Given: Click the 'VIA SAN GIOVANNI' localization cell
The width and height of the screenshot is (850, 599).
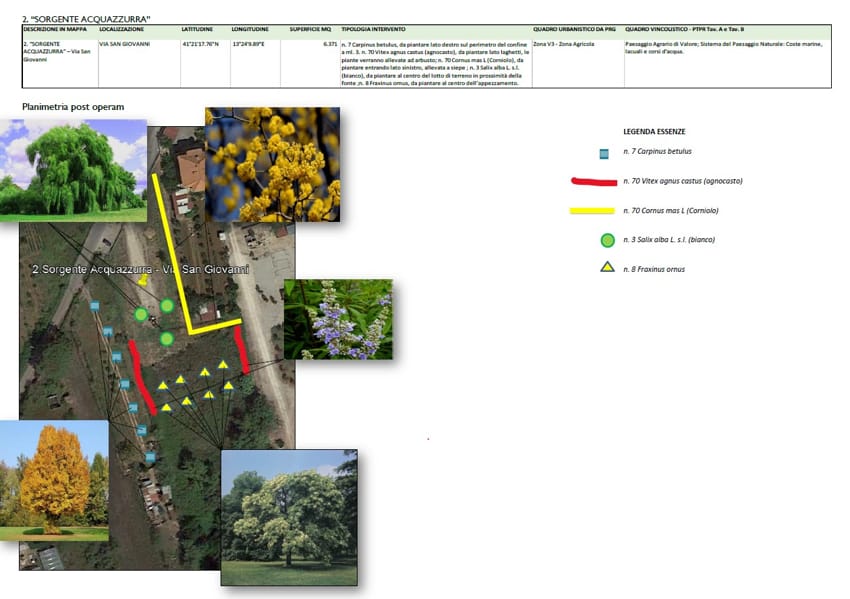Looking at the screenshot, I should (x=126, y=46).
